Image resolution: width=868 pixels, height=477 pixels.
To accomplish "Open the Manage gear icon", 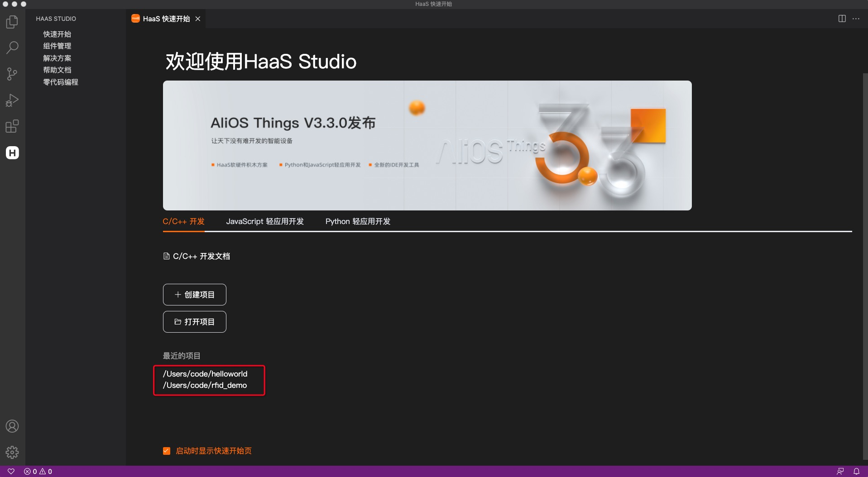I will click(x=12, y=452).
